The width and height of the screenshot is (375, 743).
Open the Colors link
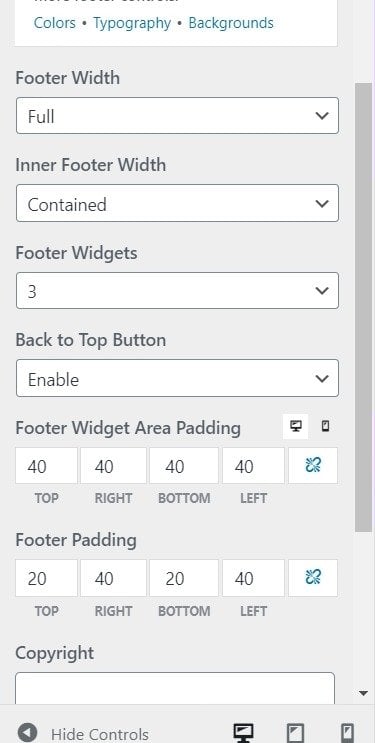pos(55,23)
